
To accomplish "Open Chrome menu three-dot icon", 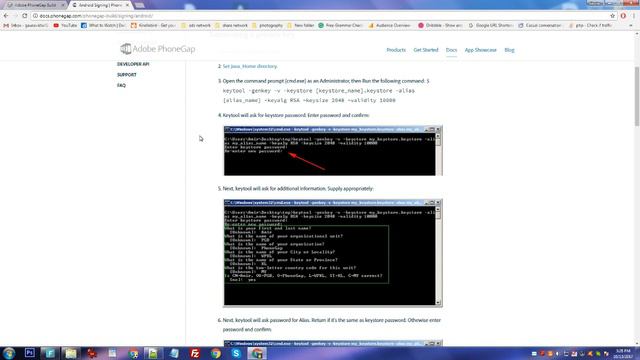I will point(633,16).
